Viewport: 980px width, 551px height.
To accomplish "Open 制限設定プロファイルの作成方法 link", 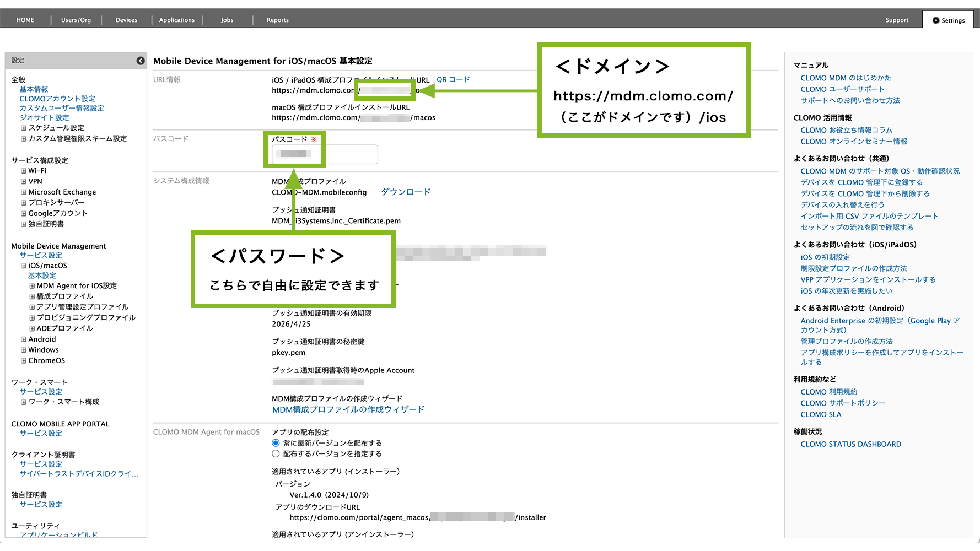I will point(854,268).
